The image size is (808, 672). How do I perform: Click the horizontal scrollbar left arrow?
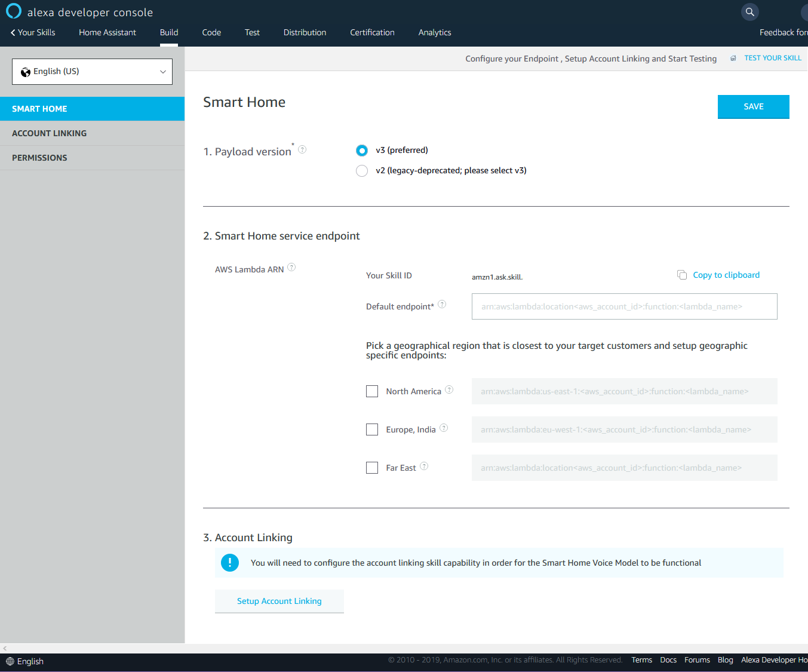click(5, 648)
